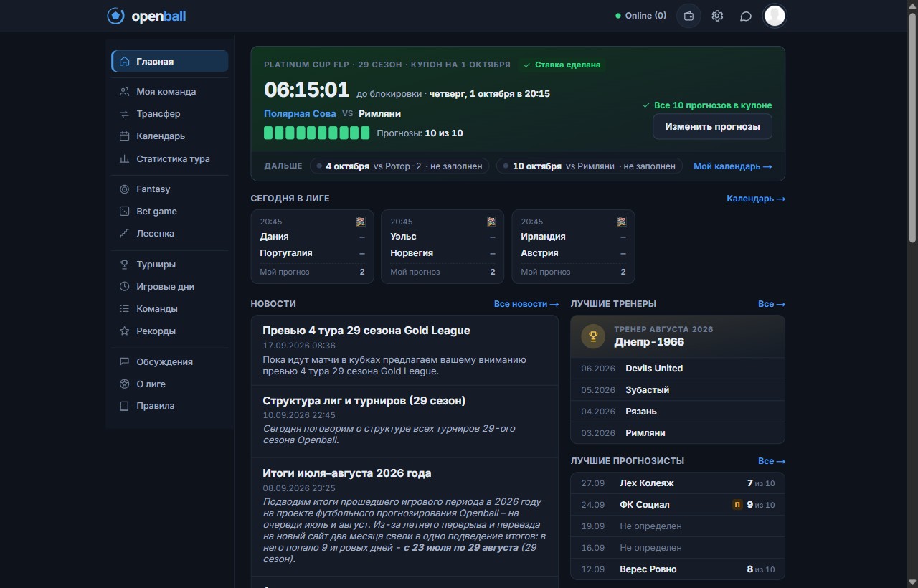Select the 10 октября vs Римляни chip
918x588 pixels.
[x=590, y=166]
